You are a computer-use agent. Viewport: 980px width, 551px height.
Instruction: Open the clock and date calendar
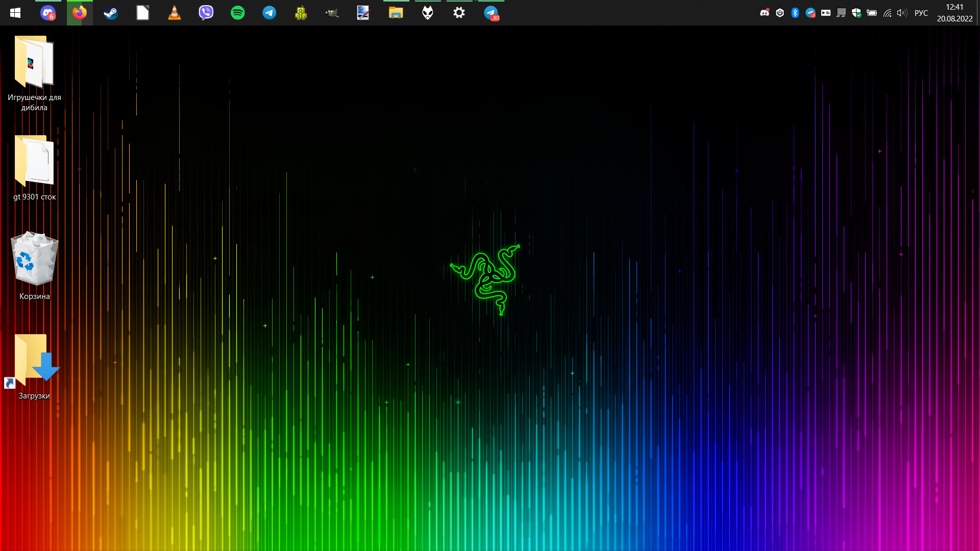coord(954,13)
